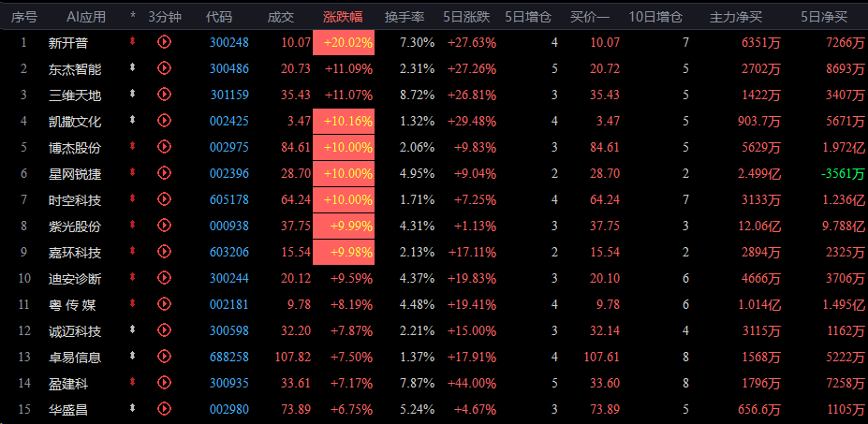
Task: Click the asterisk column header
Action: (x=133, y=17)
